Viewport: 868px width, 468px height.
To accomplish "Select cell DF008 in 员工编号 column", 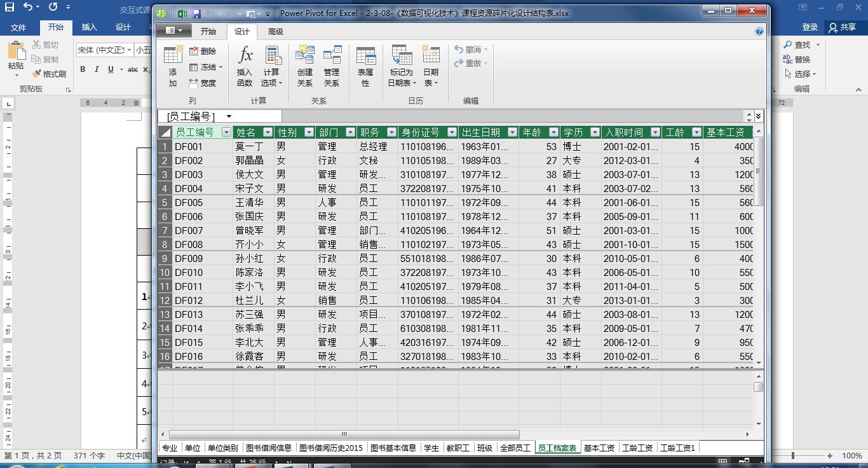I will [202, 244].
